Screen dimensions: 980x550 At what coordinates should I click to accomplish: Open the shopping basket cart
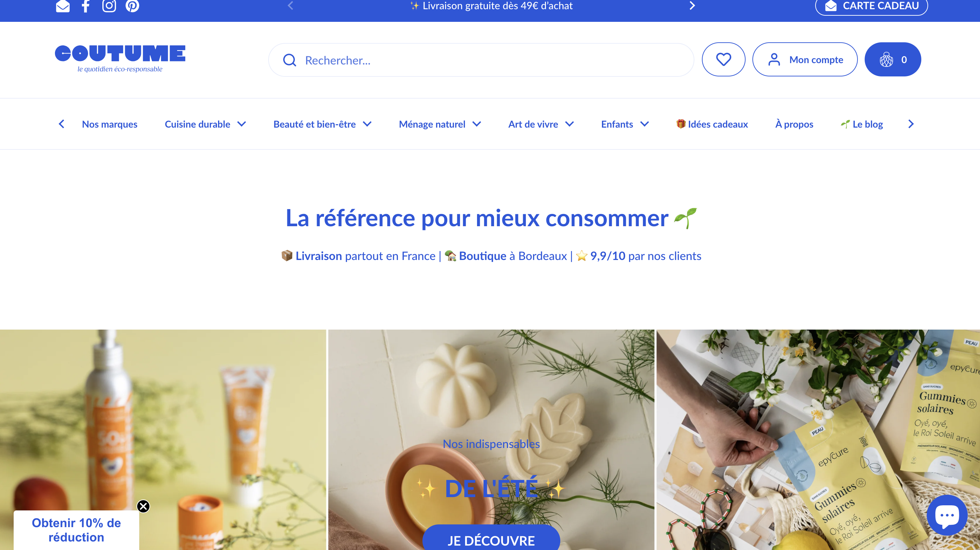click(x=893, y=60)
